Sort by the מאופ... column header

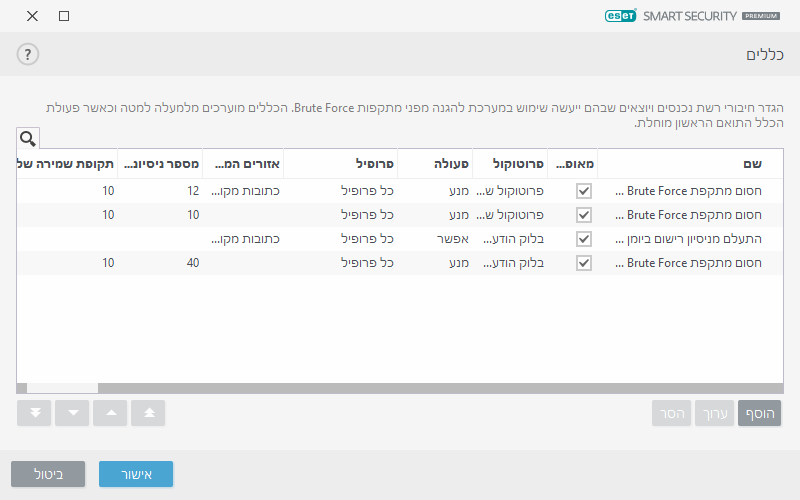click(x=572, y=164)
